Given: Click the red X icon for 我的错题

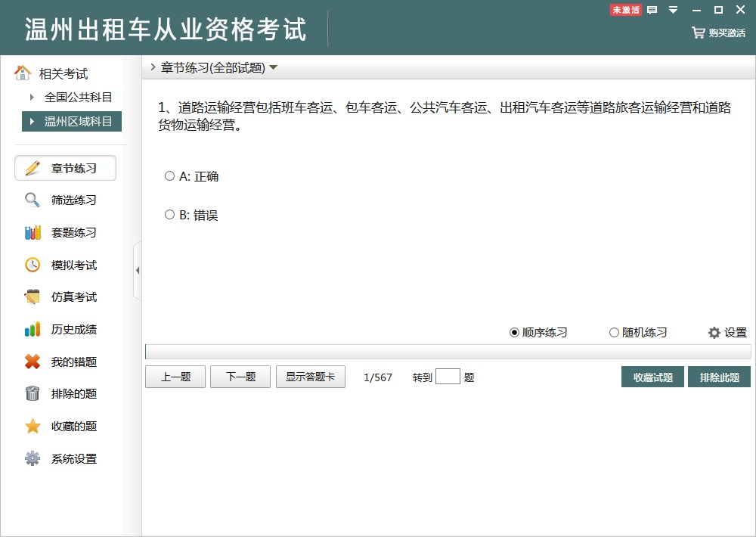Looking at the screenshot, I should [33, 362].
